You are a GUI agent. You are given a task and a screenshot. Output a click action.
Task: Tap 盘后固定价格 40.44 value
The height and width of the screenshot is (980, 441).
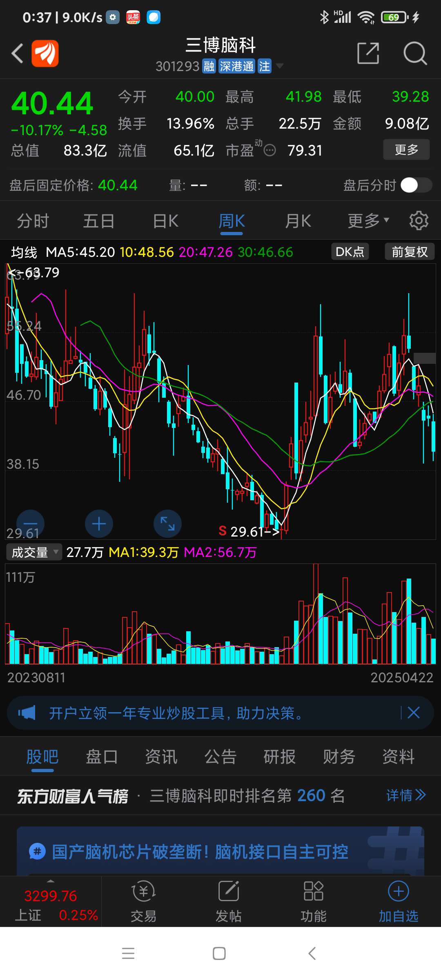pyautogui.click(x=118, y=185)
